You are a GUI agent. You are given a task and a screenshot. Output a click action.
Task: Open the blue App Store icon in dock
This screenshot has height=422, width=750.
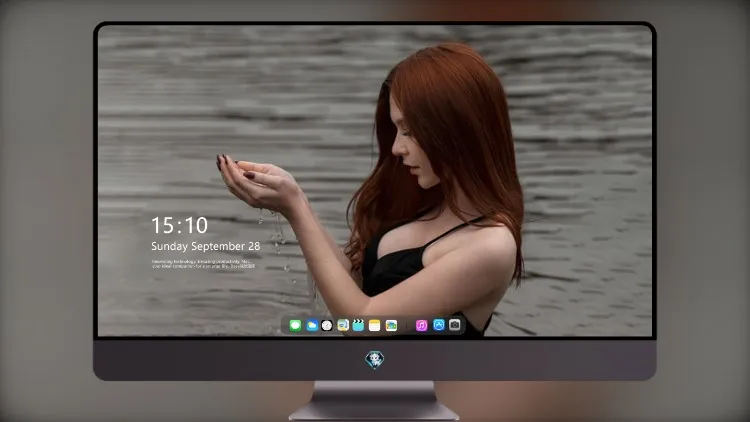click(x=439, y=325)
